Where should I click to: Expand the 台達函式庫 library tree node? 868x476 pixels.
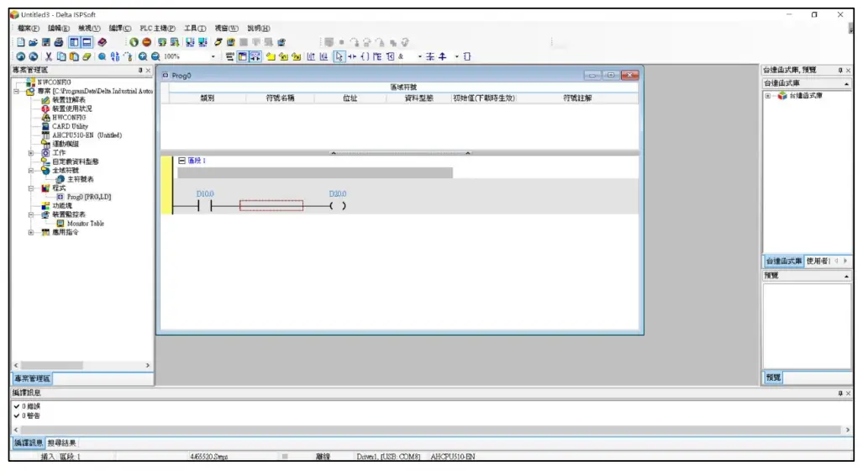pyautogui.click(x=768, y=96)
